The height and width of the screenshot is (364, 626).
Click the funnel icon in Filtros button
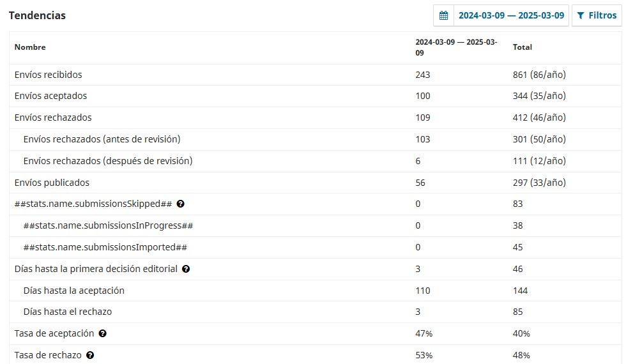pyautogui.click(x=581, y=15)
